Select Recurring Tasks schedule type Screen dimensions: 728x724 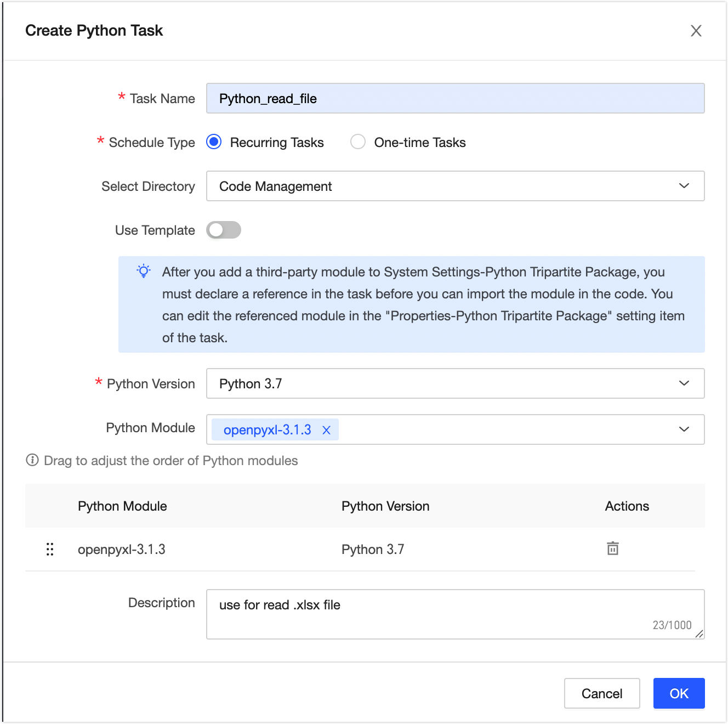click(214, 142)
